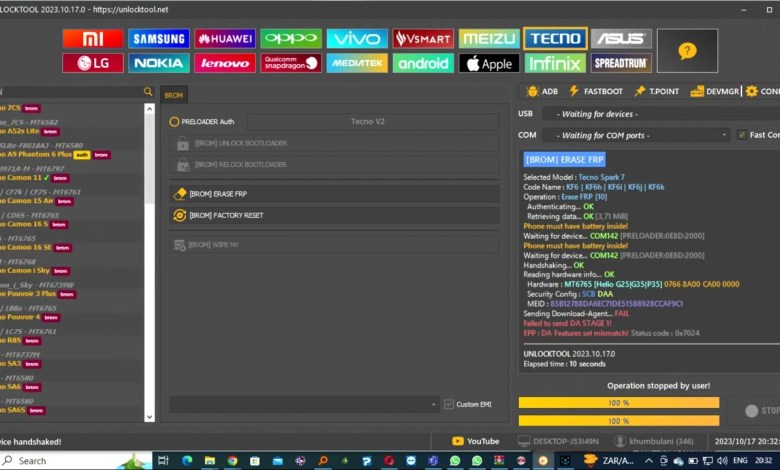Open the T.POINT tool
Viewport: 780px width, 470px height.
tap(657, 92)
